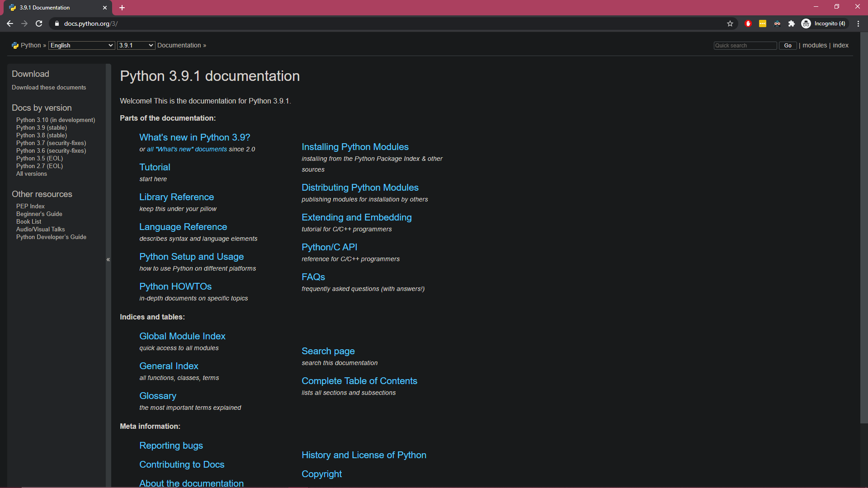
Task: Click inside the Quick search field
Action: coord(745,45)
